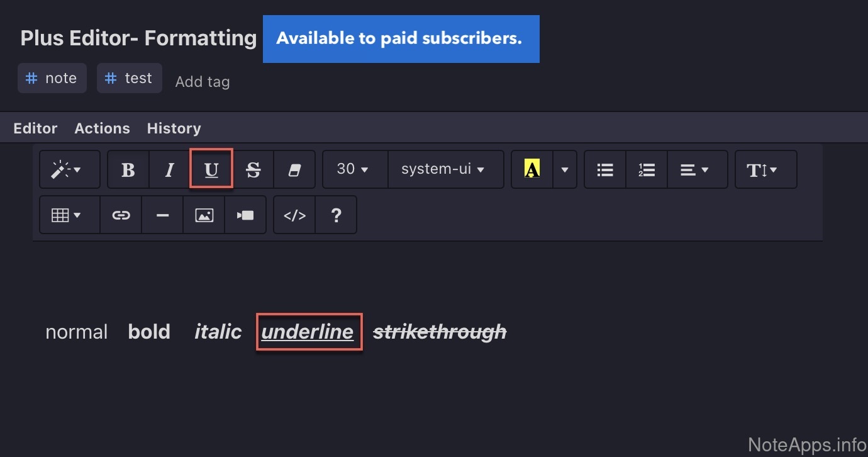Insert an unordered bullet list
Screen dimensions: 868x457
pos(605,169)
